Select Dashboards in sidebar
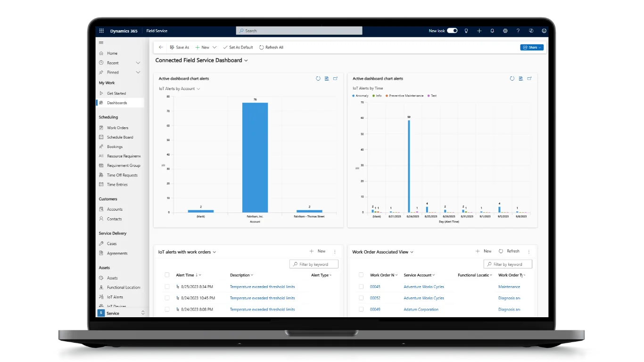Viewport: 644px width, 362px height. point(117,103)
